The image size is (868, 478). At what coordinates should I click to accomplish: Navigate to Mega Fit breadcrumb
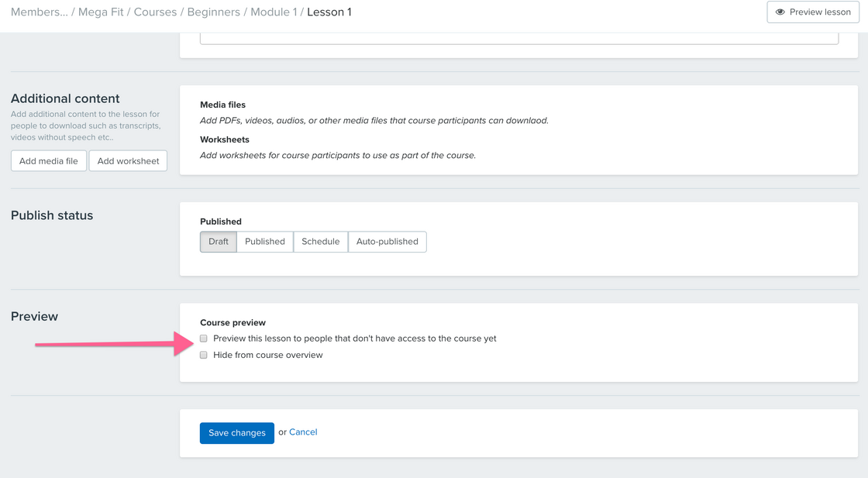[x=101, y=12]
